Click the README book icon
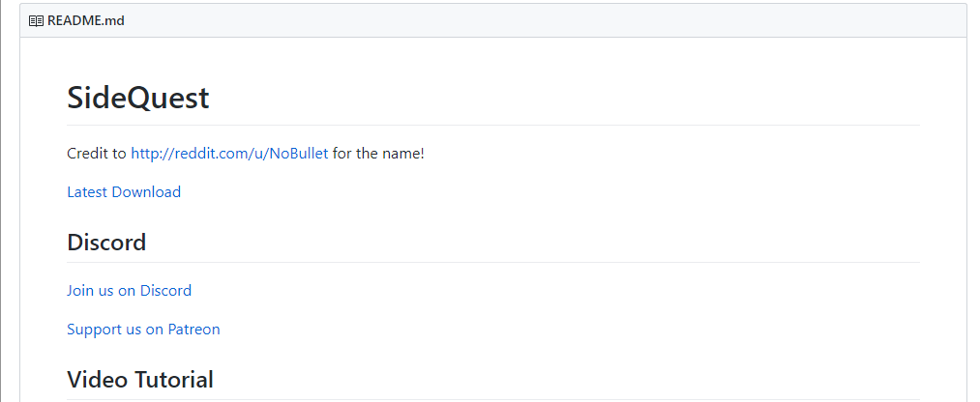 coord(36,20)
